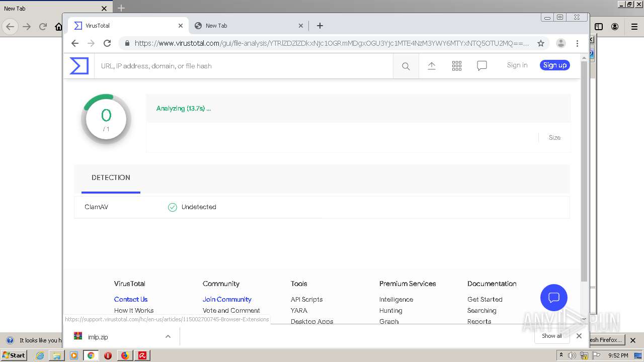The height and width of the screenshot is (362, 644).
Task: Close the VirusTotal tab
Action: click(x=181, y=26)
